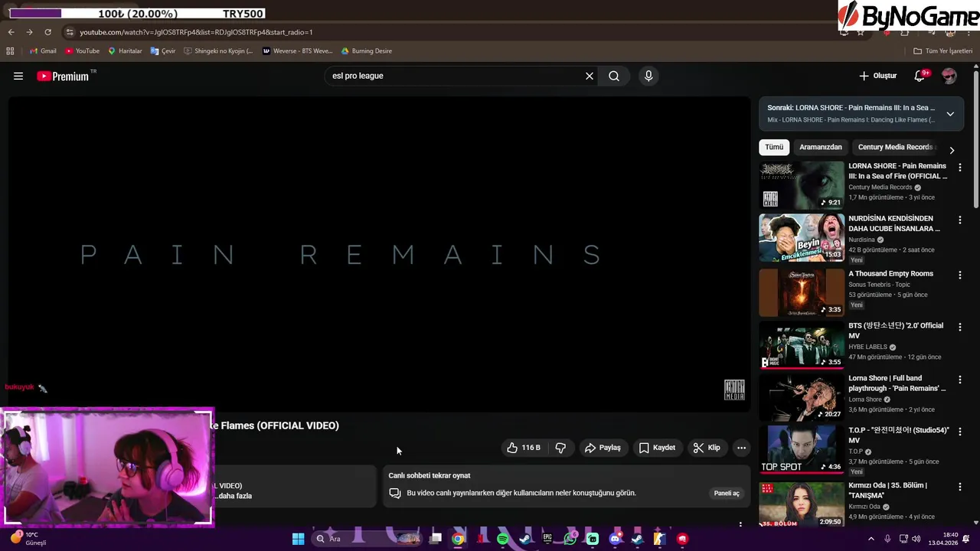Image resolution: width=980 pixels, height=551 pixels.
Task: Share the video with Paylaş
Action: click(603, 448)
